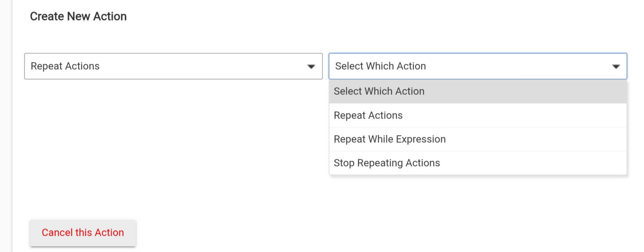Discard the new action with the red Cancel button

83,233
